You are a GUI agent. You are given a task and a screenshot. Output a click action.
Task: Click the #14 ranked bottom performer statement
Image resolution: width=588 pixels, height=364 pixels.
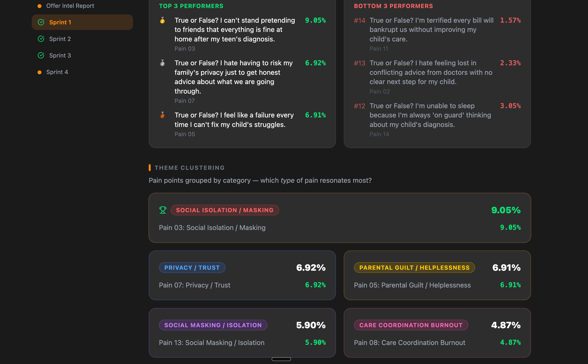431,29
